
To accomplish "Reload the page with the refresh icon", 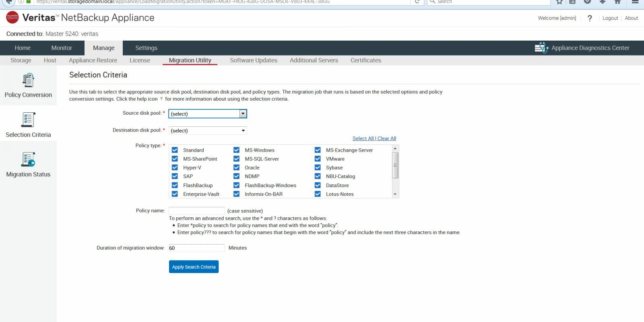I will [417, 2].
